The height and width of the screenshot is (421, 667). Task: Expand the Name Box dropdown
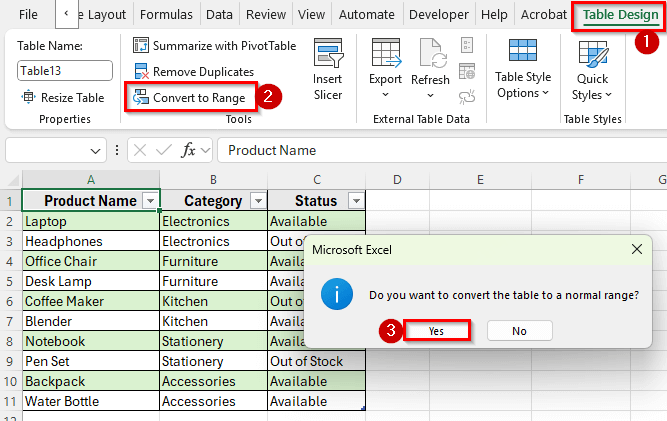tap(96, 151)
